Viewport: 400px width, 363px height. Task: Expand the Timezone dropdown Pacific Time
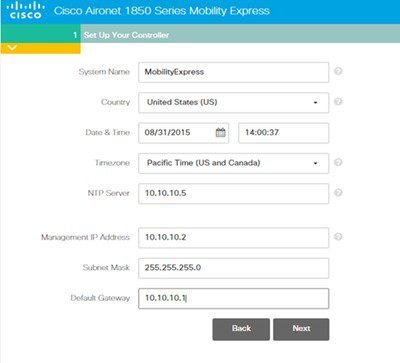tap(233, 163)
